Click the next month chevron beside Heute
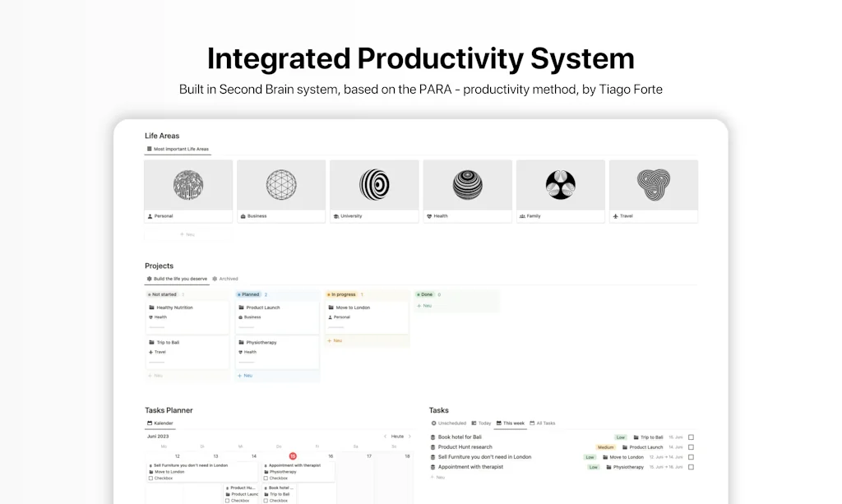 [409, 437]
